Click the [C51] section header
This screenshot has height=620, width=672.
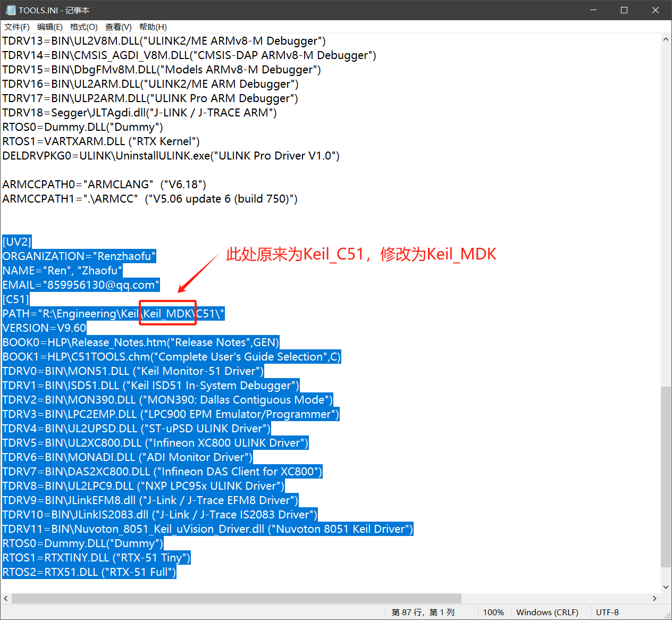tap(16, 299)
